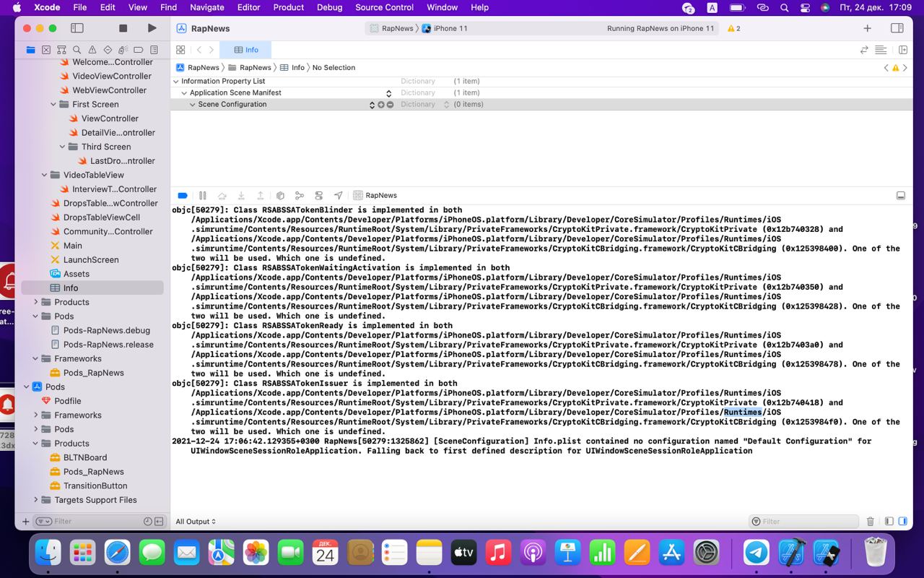This screenshot has width=924, height=578.
Task: Show only recent files filter
Action: coord(148,522)
